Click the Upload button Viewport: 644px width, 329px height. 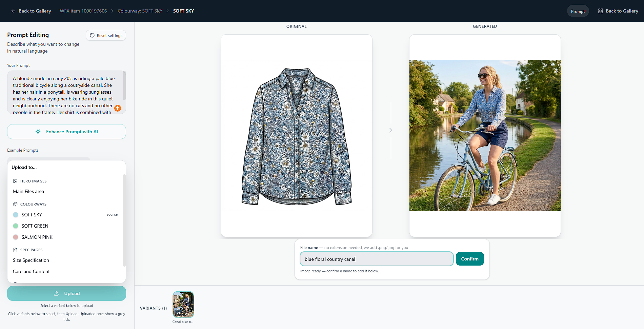point(66,293)
